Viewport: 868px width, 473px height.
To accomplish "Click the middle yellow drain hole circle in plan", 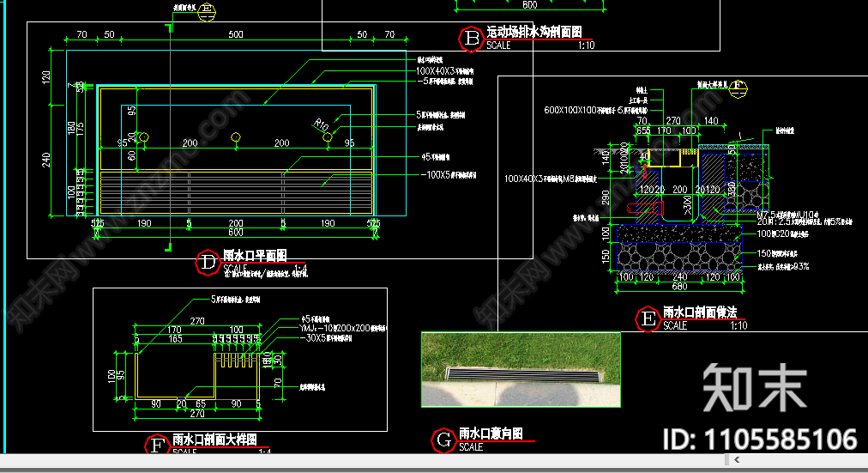I will point(236,136).
